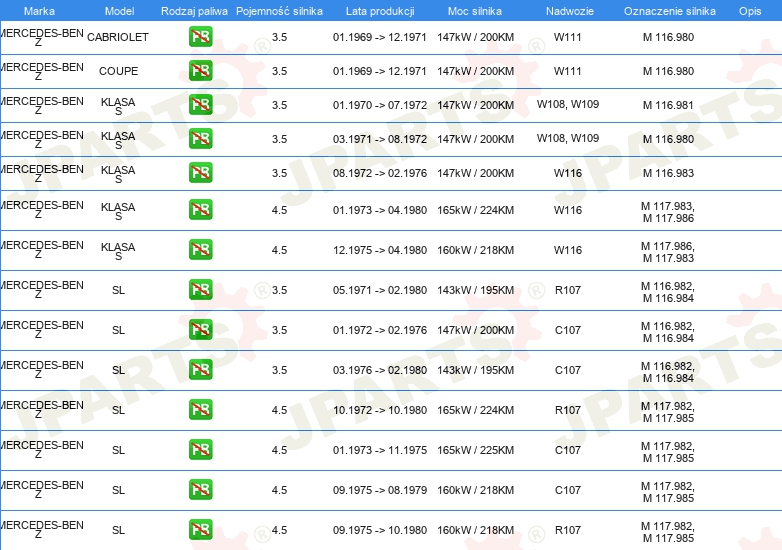Viewport: 782px width, 550px height.
Task: Click 4.5 capacity in 10.1972 -> 10.1980 row
Action: pos(279,410)
